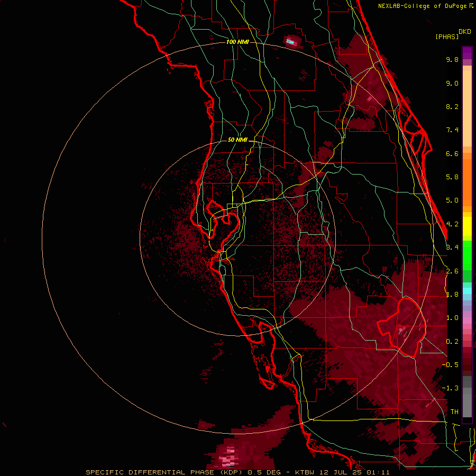This screenshot has width=476, height=476.
Task: Click the 2.6 value on color scale
Action: point(452,271)
